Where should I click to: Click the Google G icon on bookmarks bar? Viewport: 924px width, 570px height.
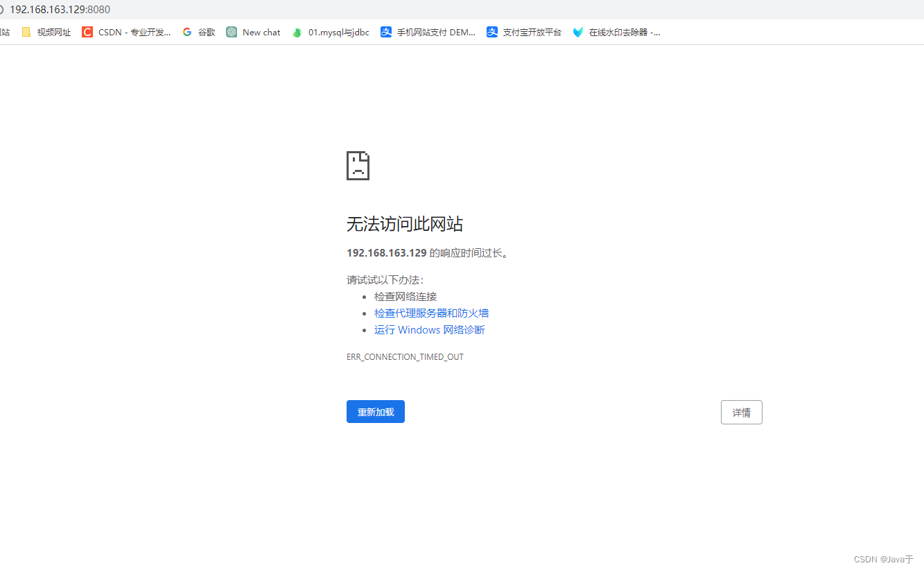pyautogui.click(x=186, y=32)
